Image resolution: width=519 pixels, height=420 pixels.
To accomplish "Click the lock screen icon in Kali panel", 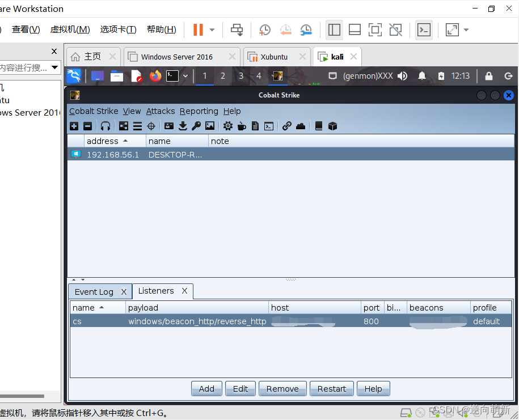I will (488, 76).
